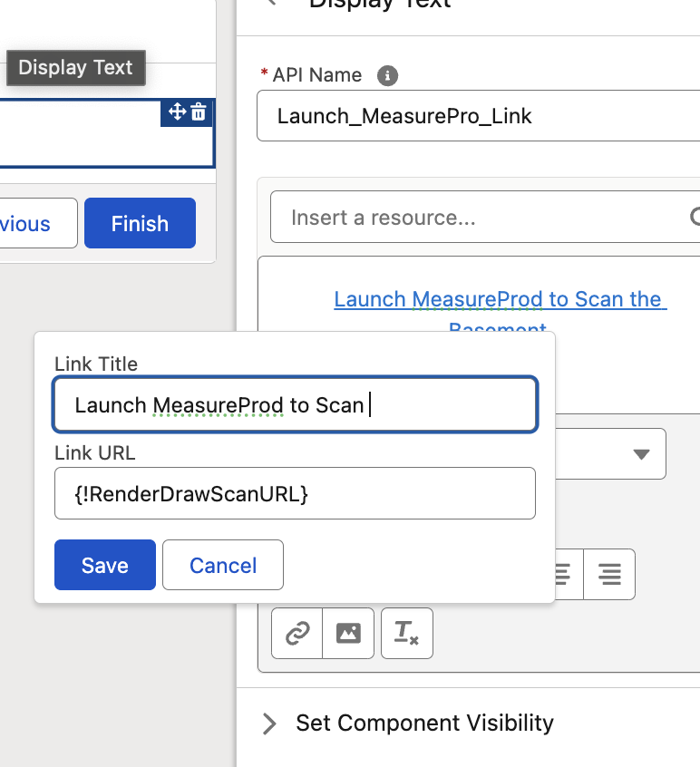Cancel the link dialog
The height and width of the screenshot is (767, 700).
click(x=223, y=565)
